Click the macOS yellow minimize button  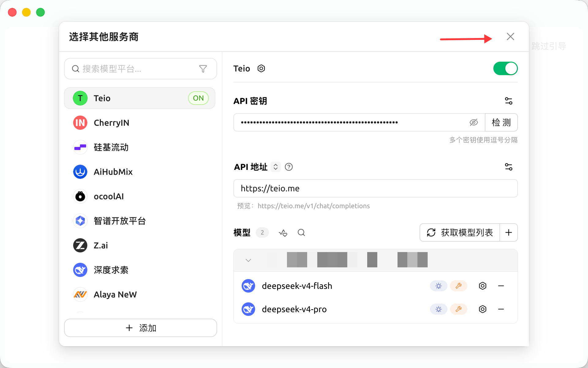tap(26, 12)
